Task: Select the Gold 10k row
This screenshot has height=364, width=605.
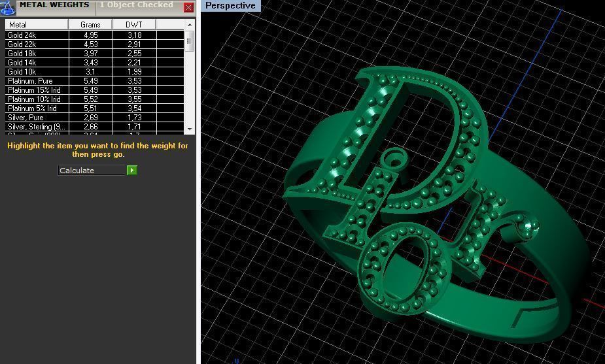Action: (95, 72)
